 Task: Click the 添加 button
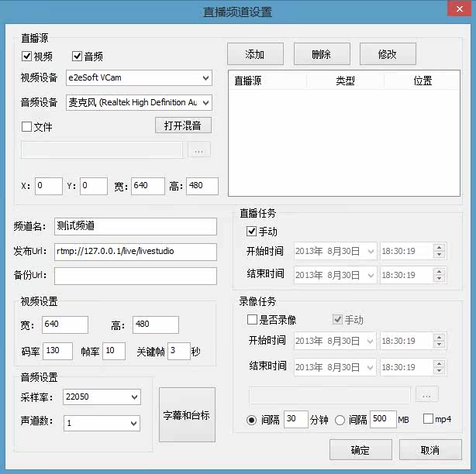tap(255, 54)
